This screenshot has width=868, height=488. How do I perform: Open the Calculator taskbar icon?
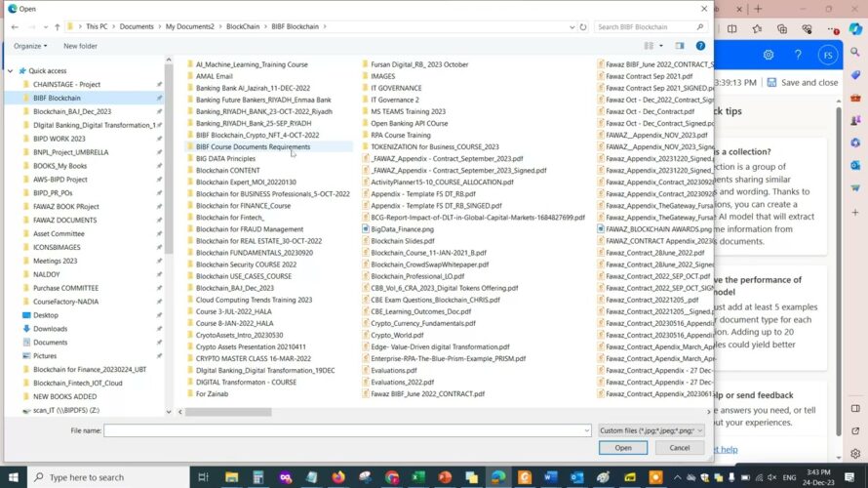click(x=258, y=477)
